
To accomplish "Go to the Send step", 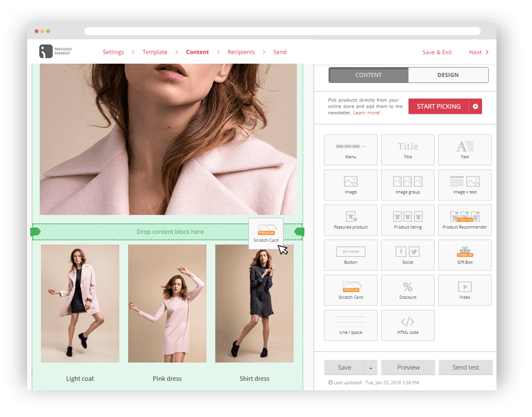I will click(280, 52).
